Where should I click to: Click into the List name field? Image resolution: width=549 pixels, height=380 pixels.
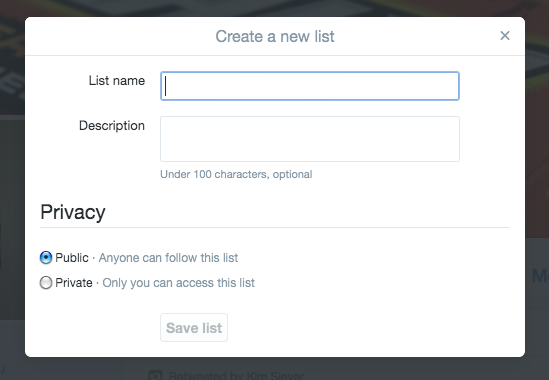tap(310, 86)
